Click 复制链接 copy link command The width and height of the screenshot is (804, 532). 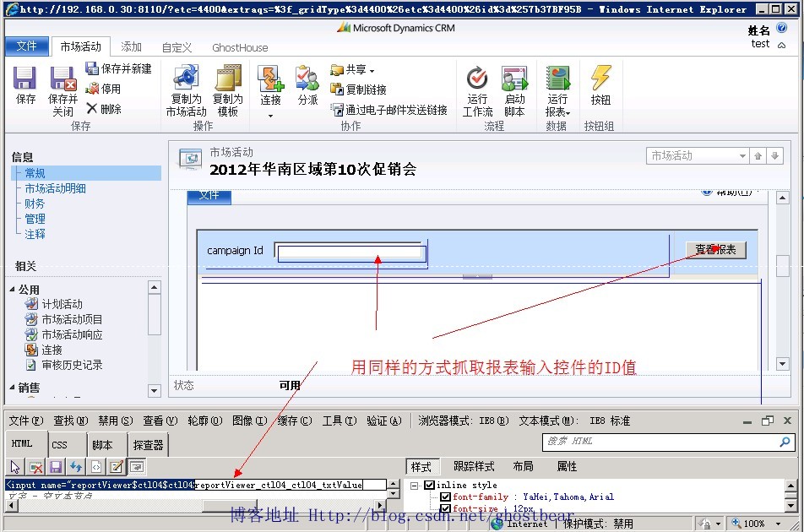point(359,90)
